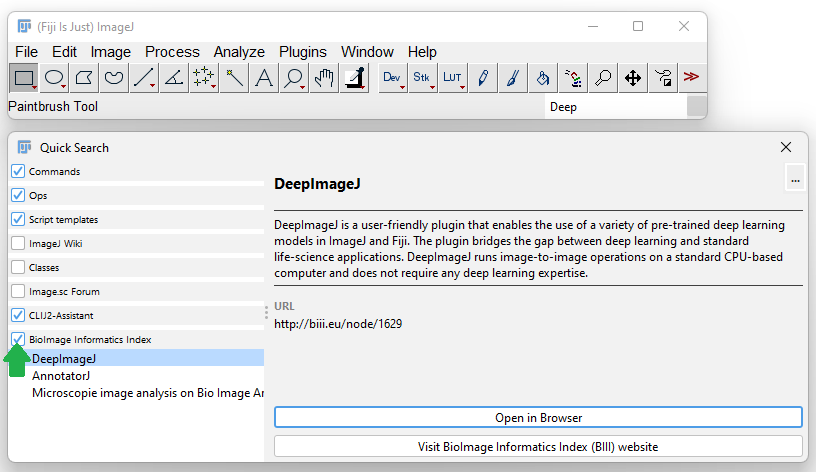Open the LUT lookup table menu

tap(453, 78)
